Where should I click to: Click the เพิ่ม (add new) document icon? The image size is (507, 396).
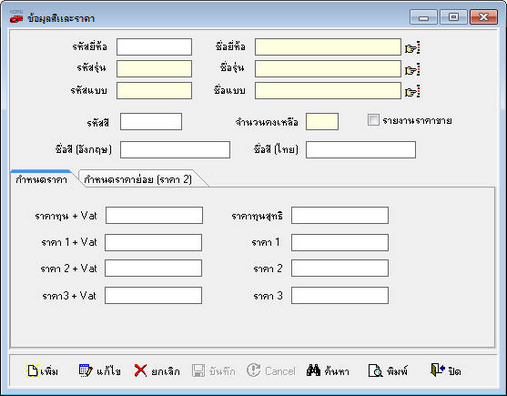coord(33,370)
